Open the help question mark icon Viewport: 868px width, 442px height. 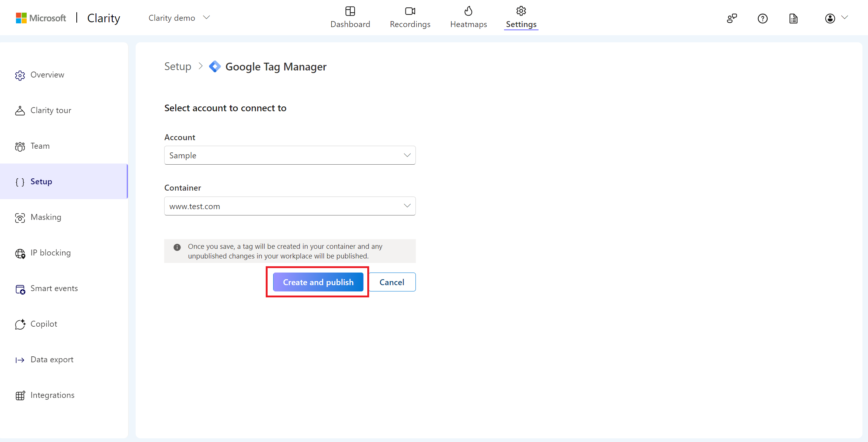tap(762, 18)
